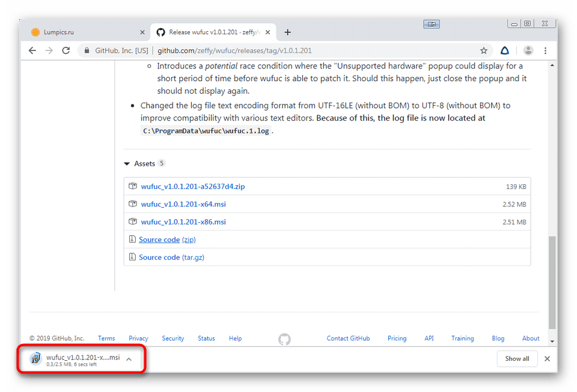The image size is (577, 392).
Task: Open the Blog footer link
Action: pos(498,339)
